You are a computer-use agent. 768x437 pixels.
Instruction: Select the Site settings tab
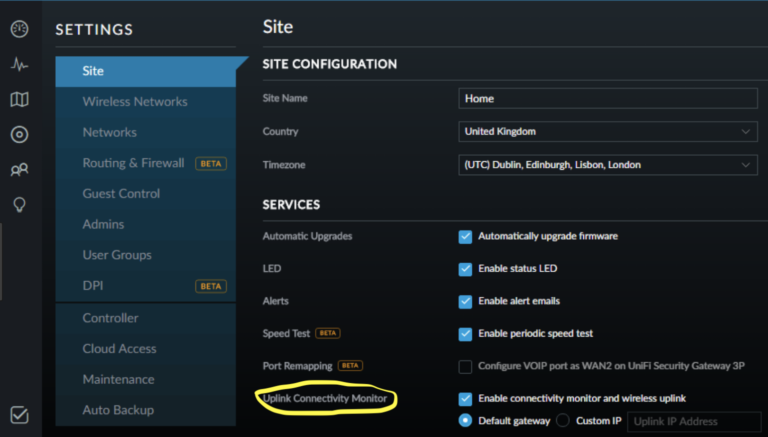click(x=145, y=71)
